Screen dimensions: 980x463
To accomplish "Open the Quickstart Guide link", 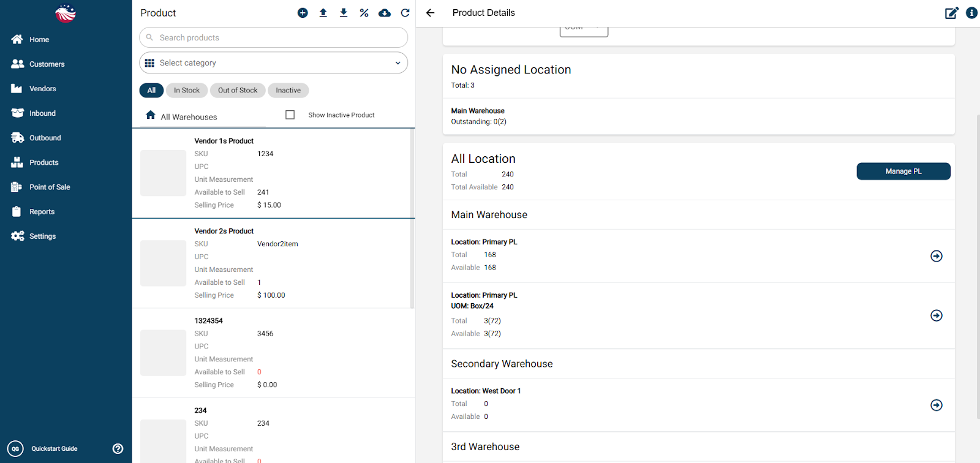I will pos(54,449).
